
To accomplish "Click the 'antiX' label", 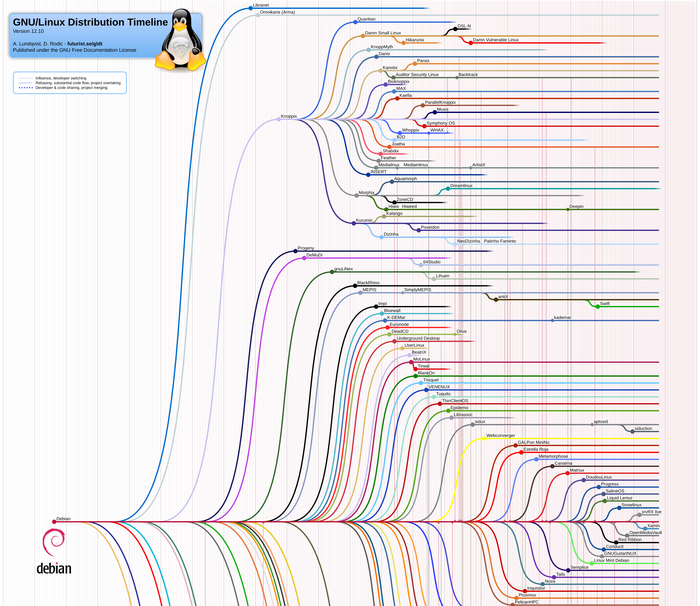I will click(x=503, y=297).
